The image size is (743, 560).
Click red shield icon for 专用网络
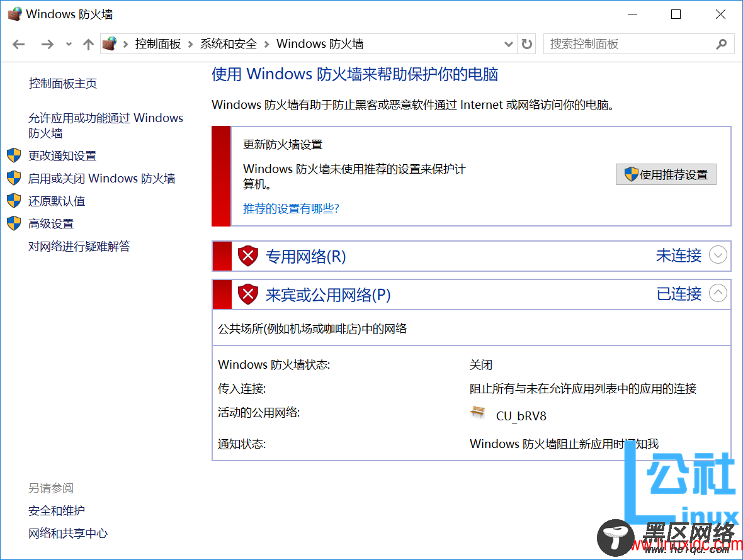click(x=248, y=256)
